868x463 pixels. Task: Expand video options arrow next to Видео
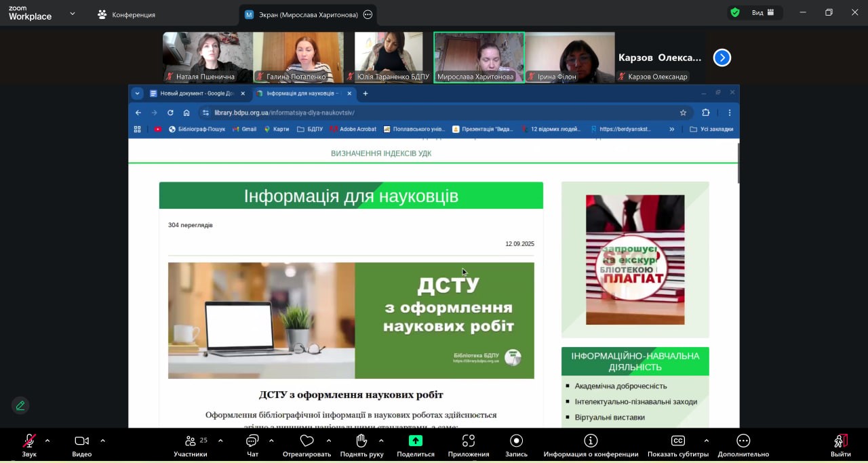coord(102,441)
